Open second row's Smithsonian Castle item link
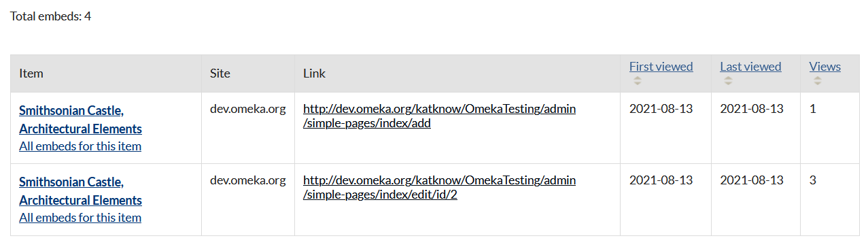868x249 pixels. click(x=80, y=190)
